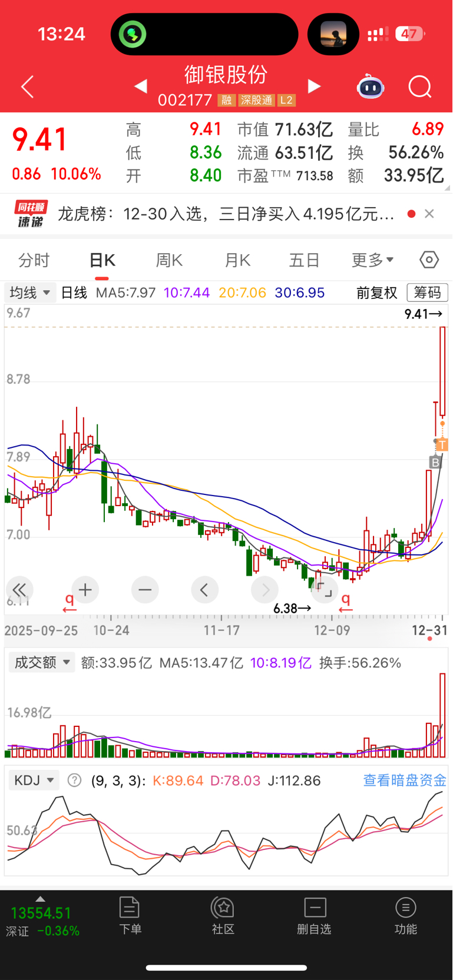Tap the KDJ parameters (9, 3, 3)

(x=118, y=780)
